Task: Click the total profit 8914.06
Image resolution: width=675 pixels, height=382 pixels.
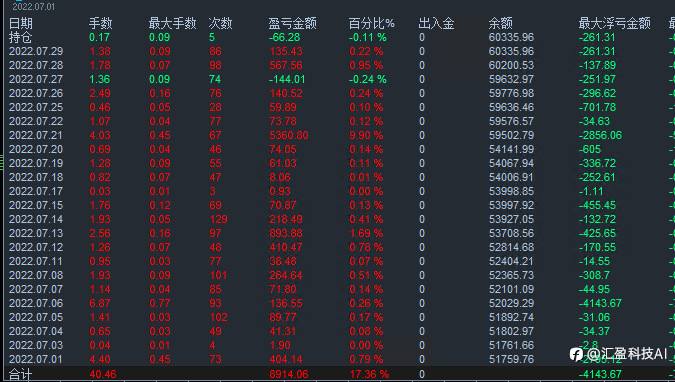Action: coord(288,374)
